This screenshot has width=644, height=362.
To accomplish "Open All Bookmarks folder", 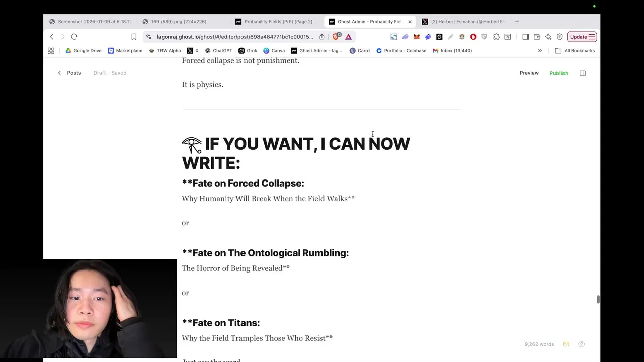I will (575, 51).
